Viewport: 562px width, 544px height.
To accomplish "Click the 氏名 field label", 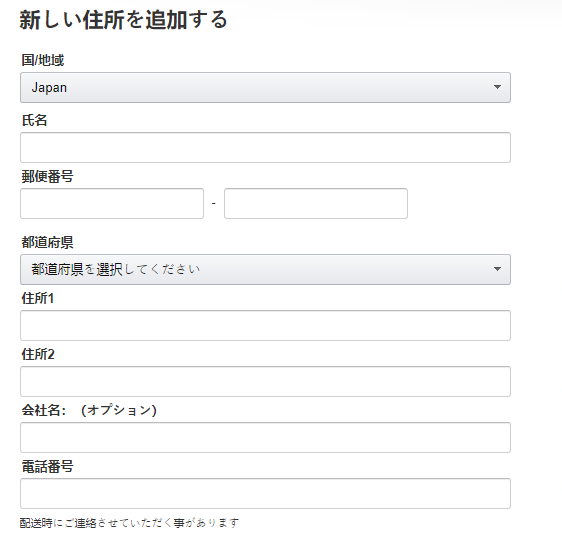I will 34,120.
